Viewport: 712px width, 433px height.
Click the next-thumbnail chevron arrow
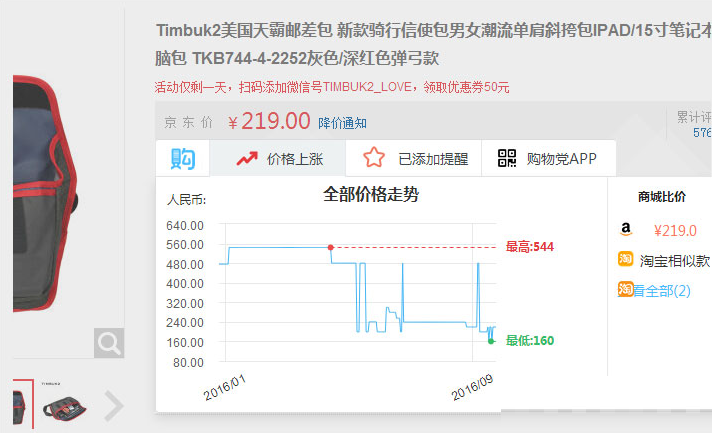(114, 406)
